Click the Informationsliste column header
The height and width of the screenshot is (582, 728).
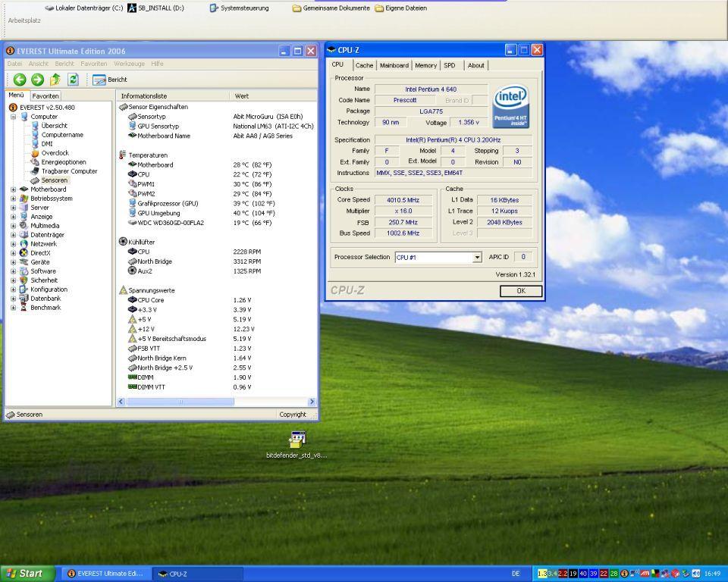pos(172,96)
